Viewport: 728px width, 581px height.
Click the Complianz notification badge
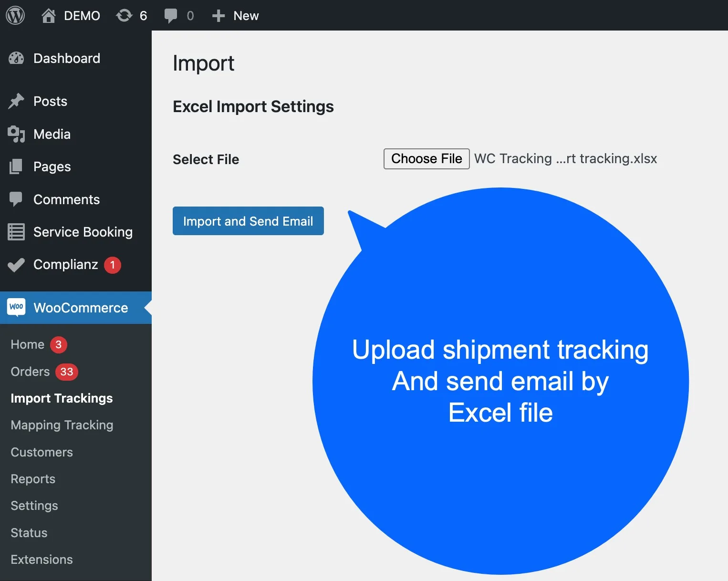point(113,265)
